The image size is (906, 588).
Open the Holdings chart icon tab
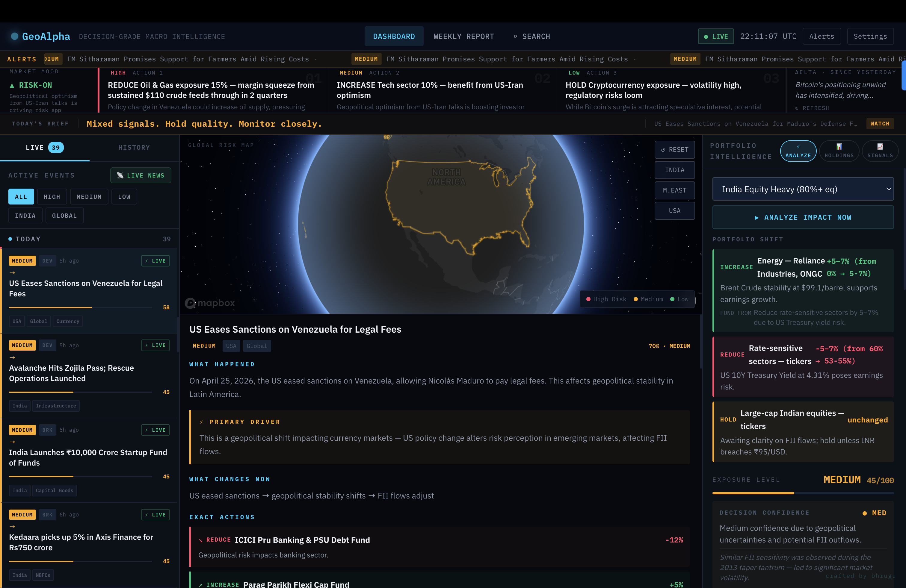coord(839,151)
